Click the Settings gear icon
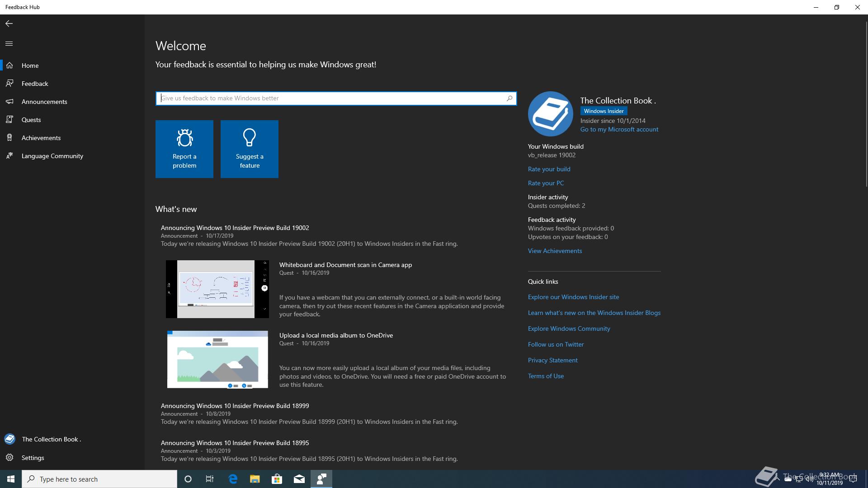 [9, 458]
